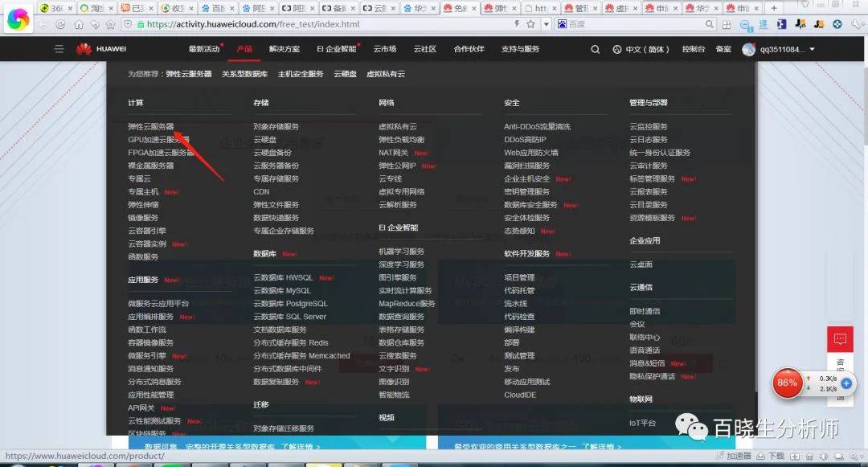Open the 分布式缓存服务 Redis link
The width and height of the screenshot is (868, 467).
(x=291, y=342)
